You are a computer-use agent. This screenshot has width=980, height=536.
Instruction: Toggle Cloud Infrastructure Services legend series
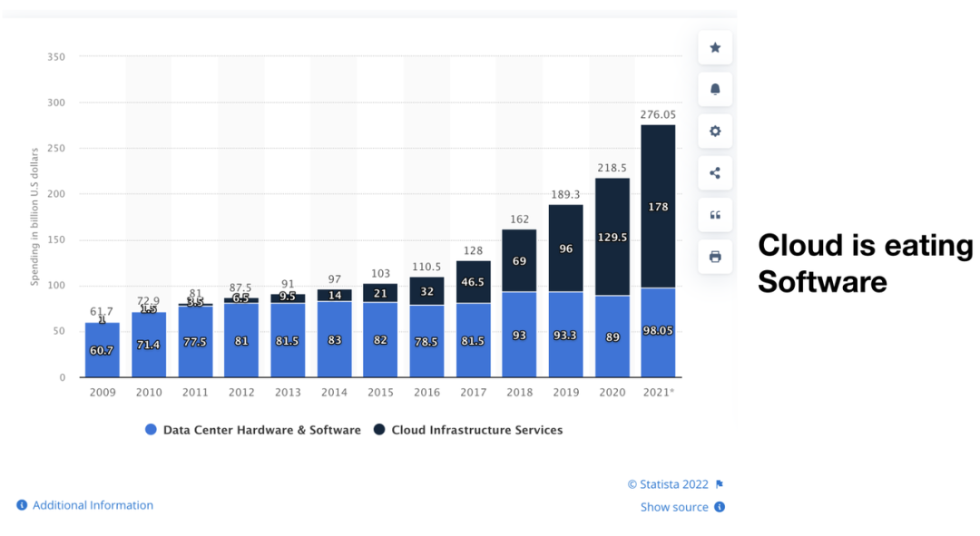point(476,430)
